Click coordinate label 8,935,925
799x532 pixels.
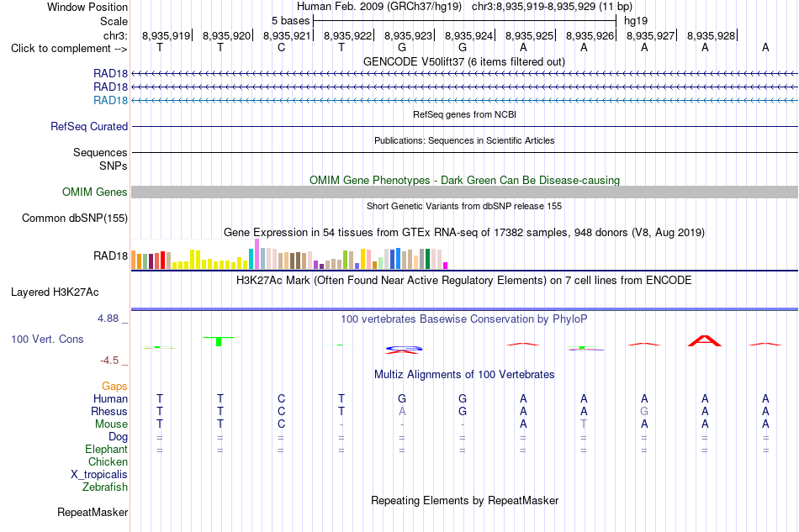pyautogui.click(x=529, y=35)
